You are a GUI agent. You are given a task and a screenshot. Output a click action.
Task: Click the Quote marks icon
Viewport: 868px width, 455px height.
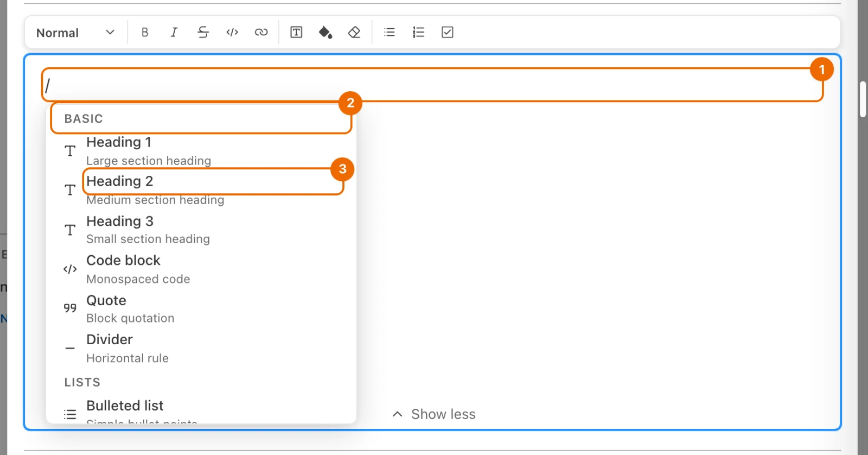pyautogui.click(x=70, y=308)
